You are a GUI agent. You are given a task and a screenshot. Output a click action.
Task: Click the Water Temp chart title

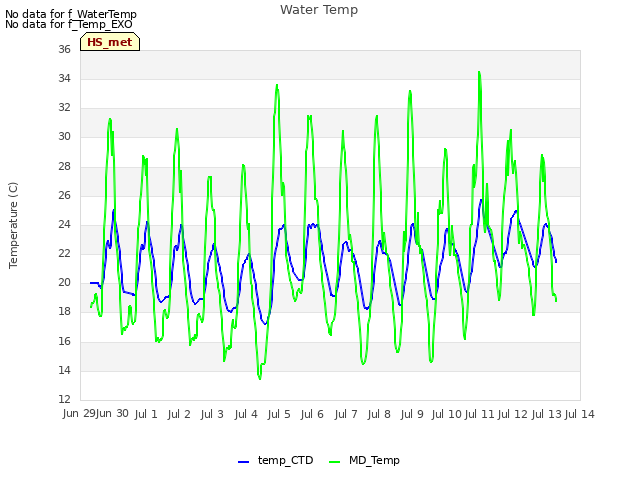pos(319,9)
